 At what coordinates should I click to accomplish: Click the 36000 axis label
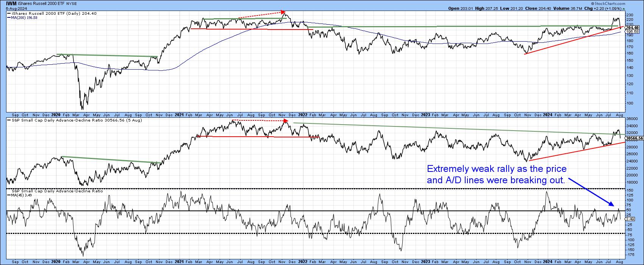pyautogui.click(x=632, y=118)
